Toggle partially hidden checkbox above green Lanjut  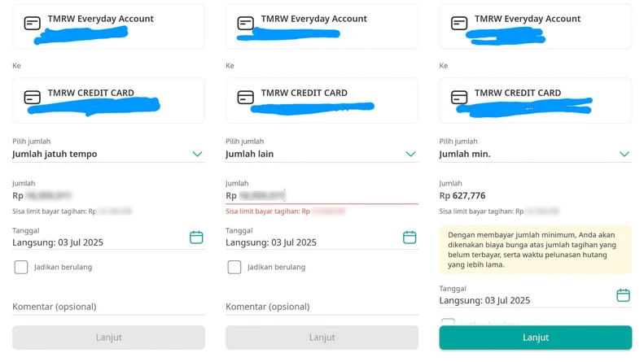(x=448, y=322)
